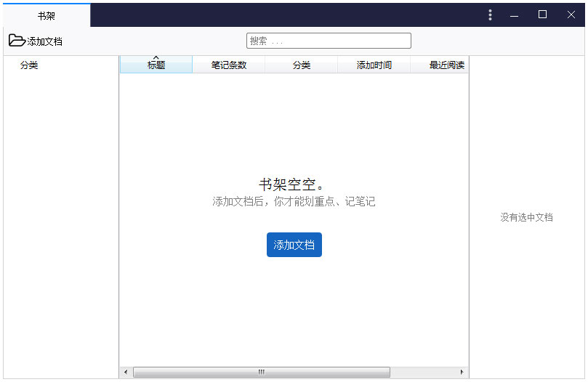Focus the 搜索 search box
The height and width of the screenshot is (382, 588).
click(329, 41)
